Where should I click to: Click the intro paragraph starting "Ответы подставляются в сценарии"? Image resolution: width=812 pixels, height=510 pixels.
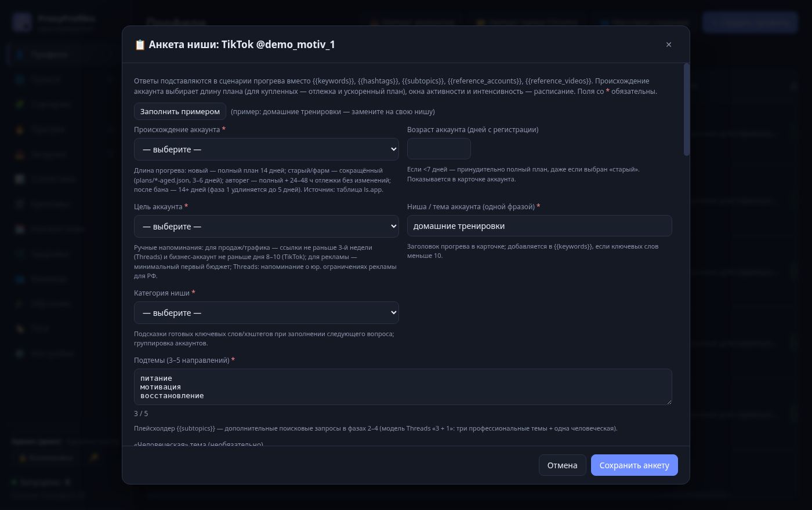click(x=396, y=86)
